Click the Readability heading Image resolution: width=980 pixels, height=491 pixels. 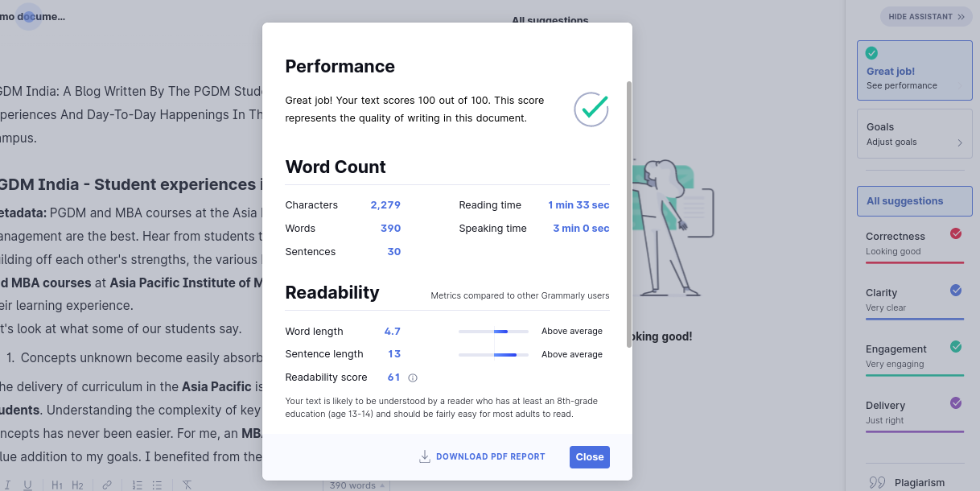(332, 292)
